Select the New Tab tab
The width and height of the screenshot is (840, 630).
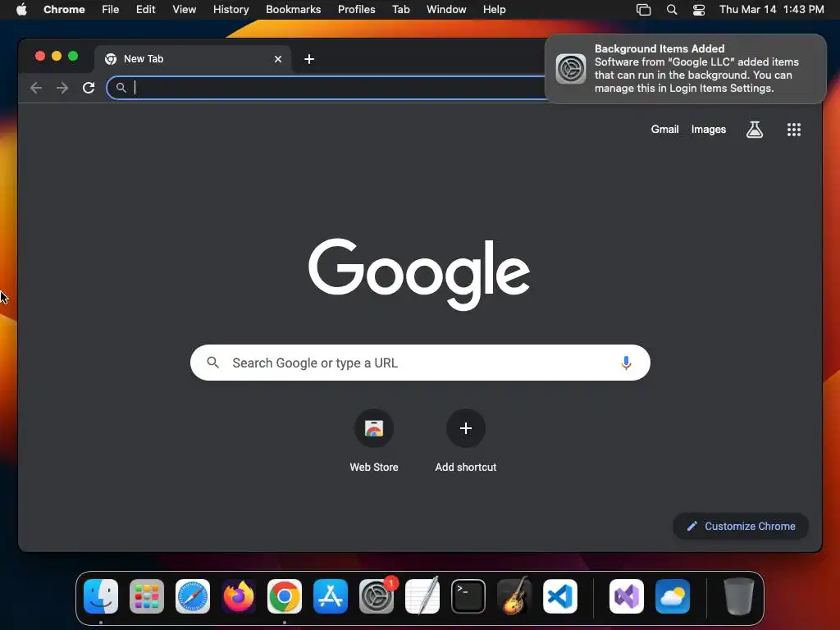pyautogui.click(x=193, y=59)
